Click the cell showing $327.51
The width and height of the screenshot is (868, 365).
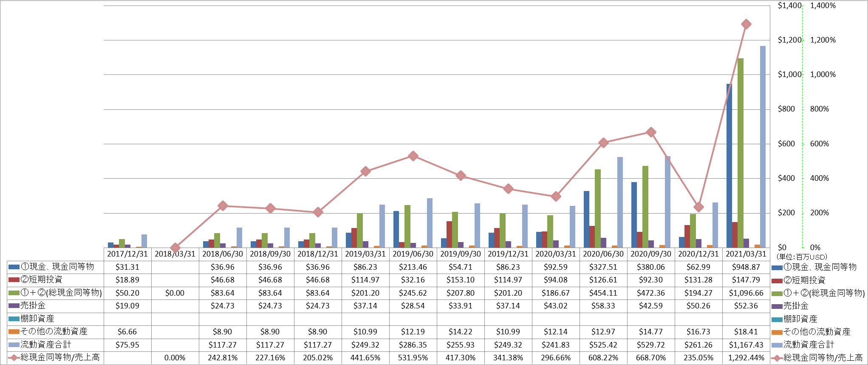point(603,267)
